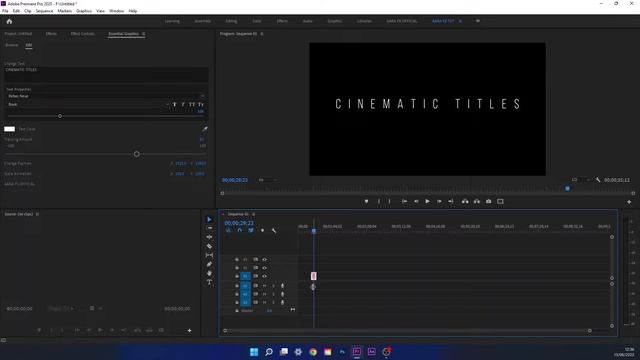Go to In point in Program monitor
Image resolution: width=640 pixels, height=360 pixels.
pos(404,201)
